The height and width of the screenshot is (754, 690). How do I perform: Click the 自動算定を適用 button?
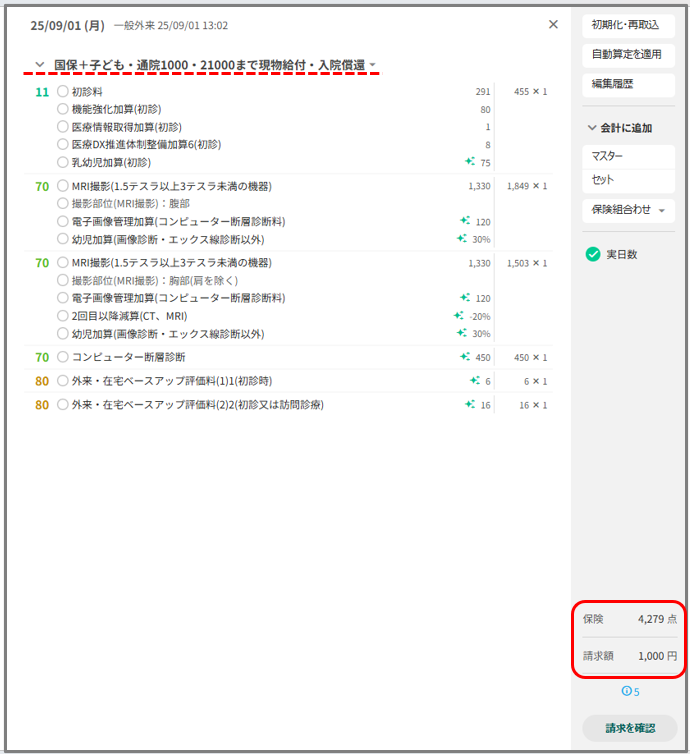pos(628,54)
